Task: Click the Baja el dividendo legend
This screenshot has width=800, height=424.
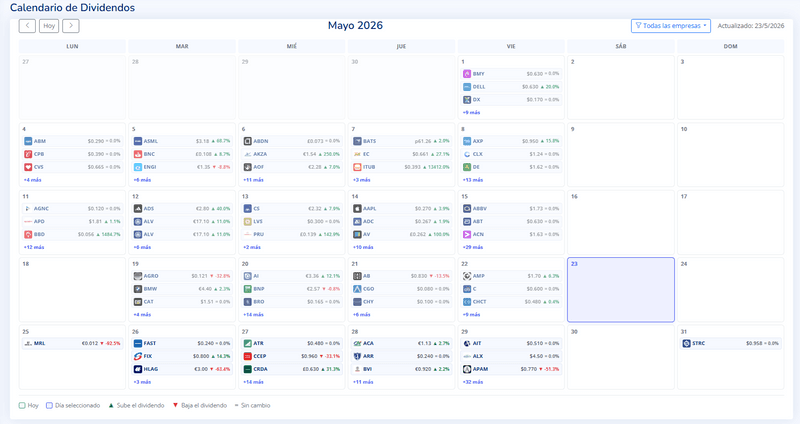Action: coord(199,406)
